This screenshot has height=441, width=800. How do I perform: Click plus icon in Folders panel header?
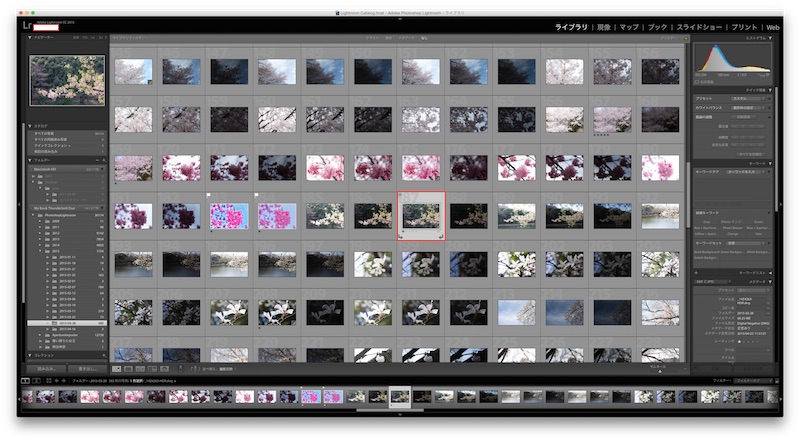pos(104,160)
